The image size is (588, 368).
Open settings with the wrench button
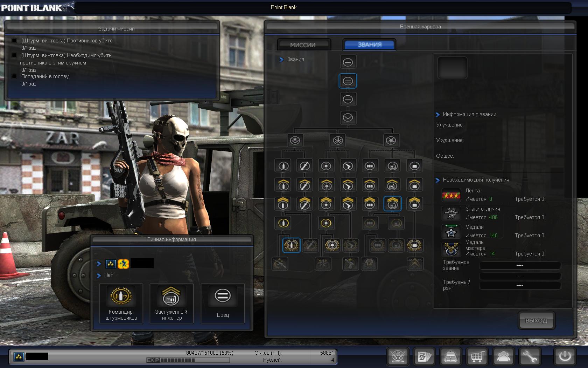529,357
